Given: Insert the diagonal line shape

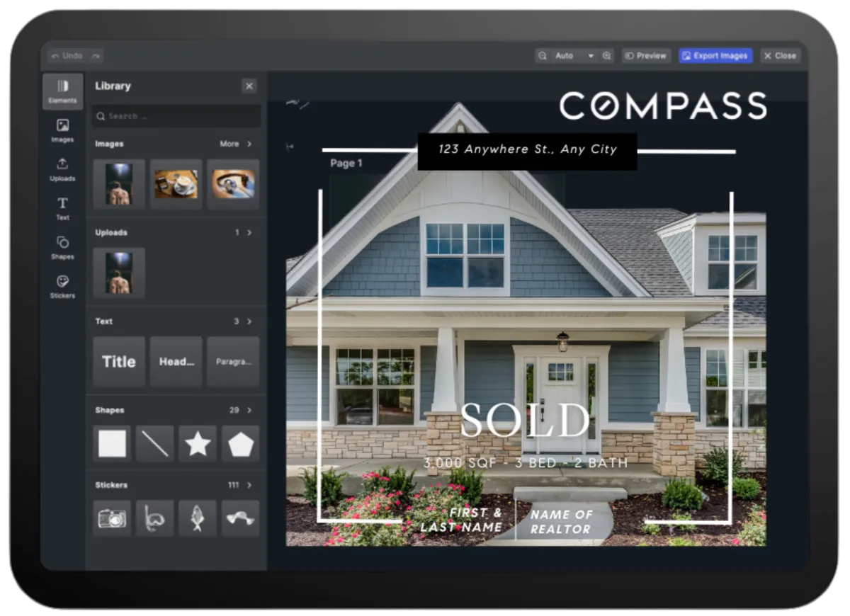Looking at the screenshot, I should tap(154, 444).
